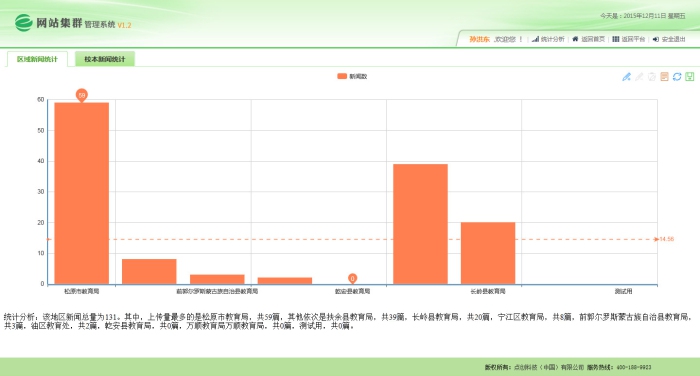Click the 长岭县教育局 bar
Viewport: 700px width, 376px height.
[x=488, y=253]
